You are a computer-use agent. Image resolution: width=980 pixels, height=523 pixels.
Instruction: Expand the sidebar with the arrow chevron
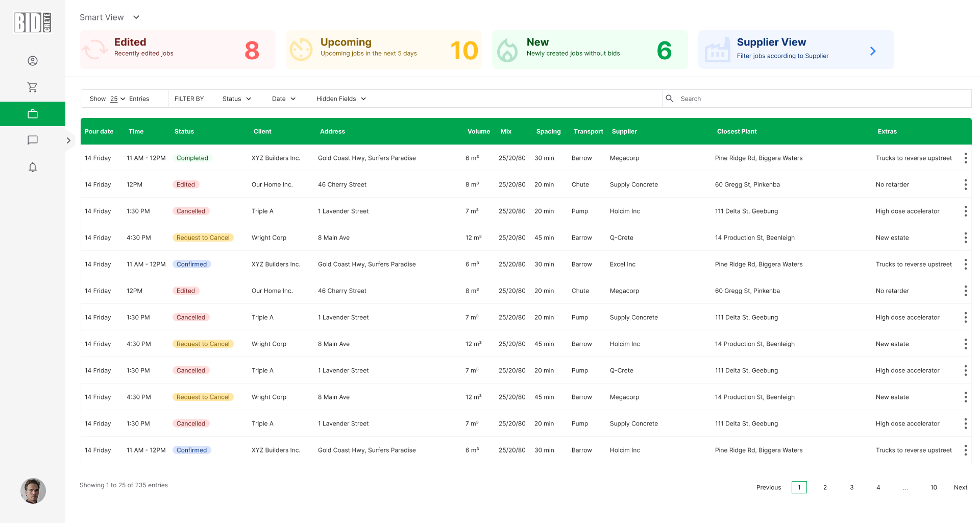pos(68,140)
